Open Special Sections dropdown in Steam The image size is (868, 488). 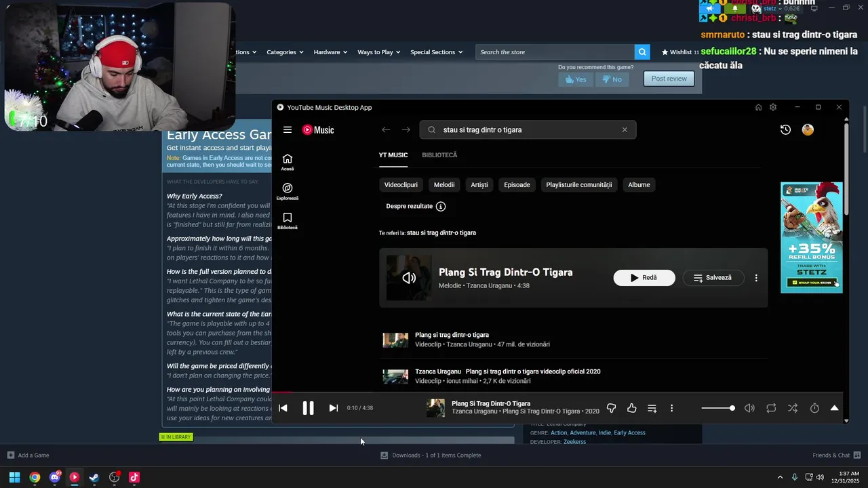[x=436, y=52]
